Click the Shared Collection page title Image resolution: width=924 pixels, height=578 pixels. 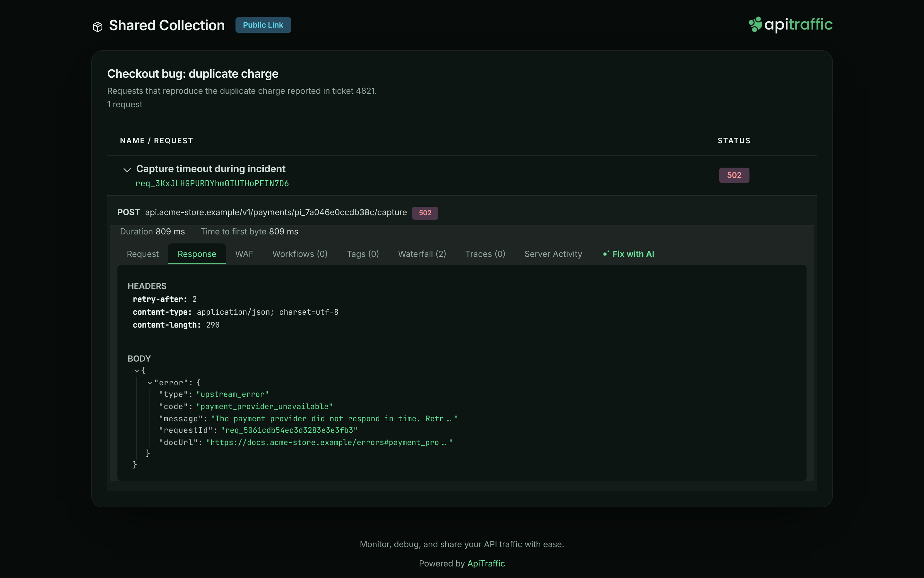(167, 25)
